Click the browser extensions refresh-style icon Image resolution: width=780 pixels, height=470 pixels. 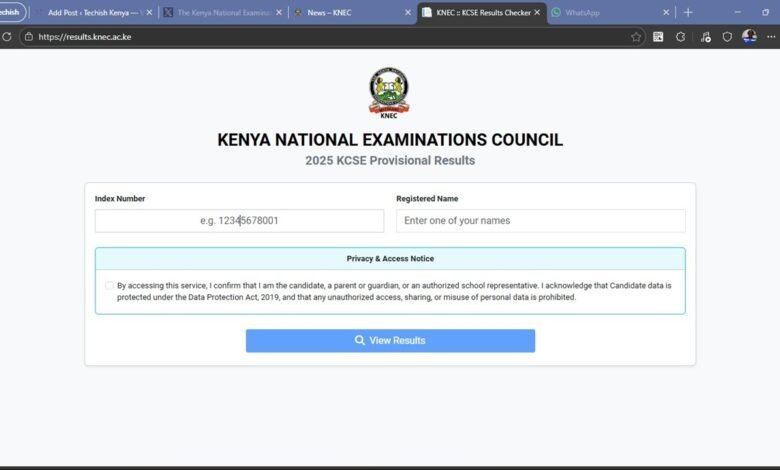(x=681, y=37)
